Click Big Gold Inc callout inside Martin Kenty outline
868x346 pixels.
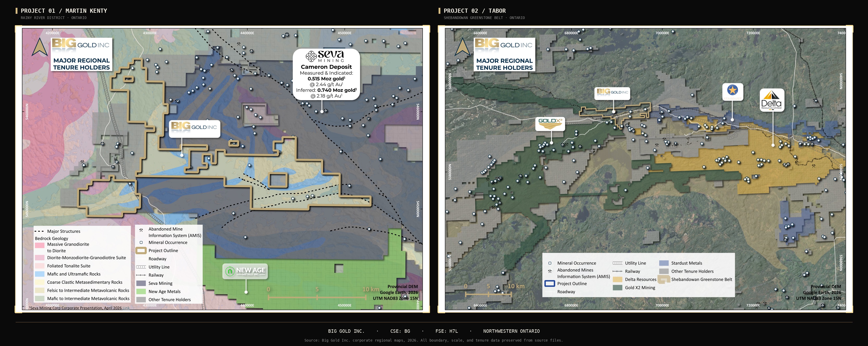(x=195, y=129)
